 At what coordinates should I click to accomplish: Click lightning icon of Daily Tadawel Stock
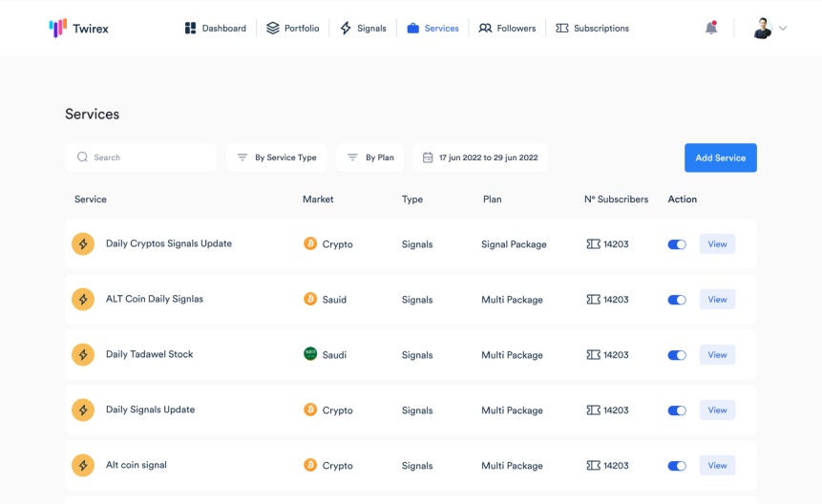pyautogui.click(x=83, y=355)
